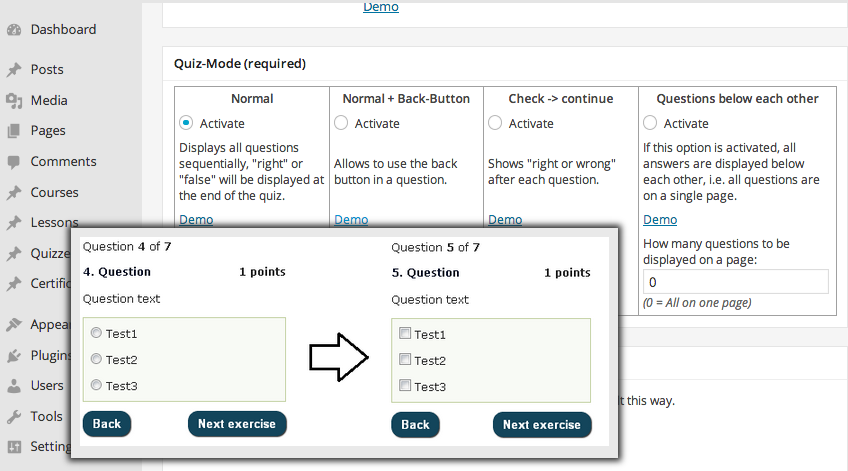Open Demo link under Check -> continue
The height and width of the screenshot is (471, 848).
505,220
